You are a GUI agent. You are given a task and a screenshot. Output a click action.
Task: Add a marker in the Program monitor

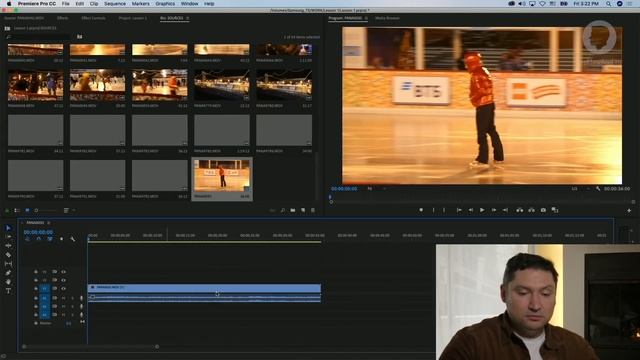421,210
